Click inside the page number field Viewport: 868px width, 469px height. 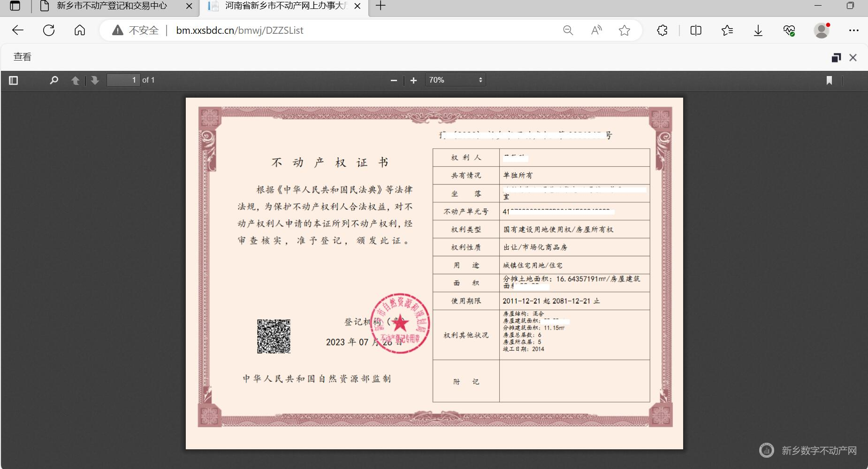click(x=123, y=80)
